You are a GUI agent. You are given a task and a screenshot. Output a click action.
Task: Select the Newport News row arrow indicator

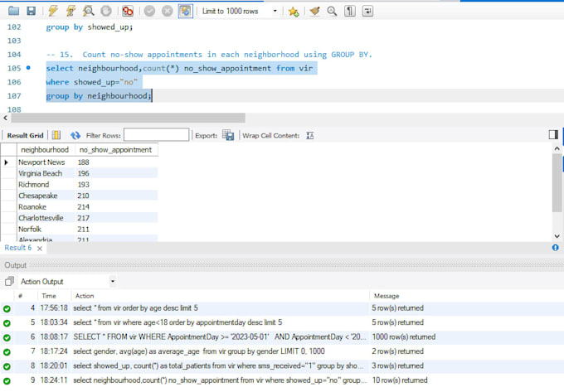pyautogui.click(x=6, y=162)
